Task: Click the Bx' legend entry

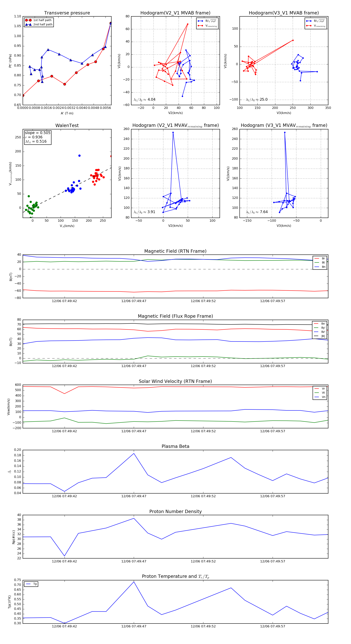Action: tap(320, 324)
